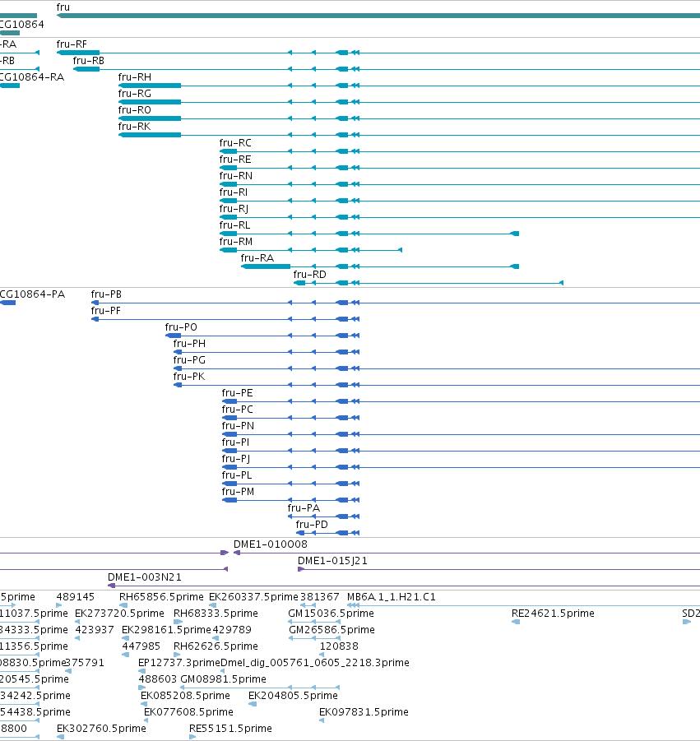Click the GM15036.5prime EST label

[331, 614]
